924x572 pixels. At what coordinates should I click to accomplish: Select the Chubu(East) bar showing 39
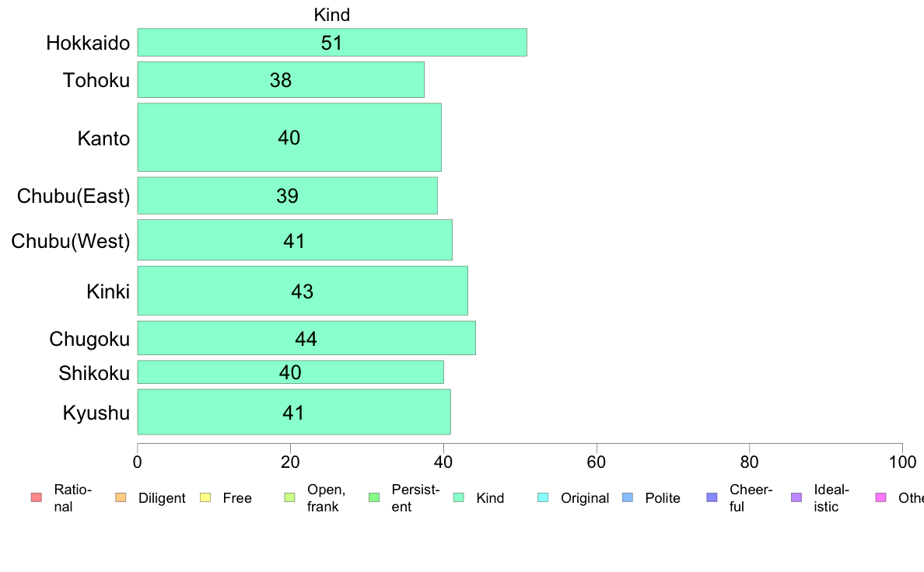[x=288, y=196]
